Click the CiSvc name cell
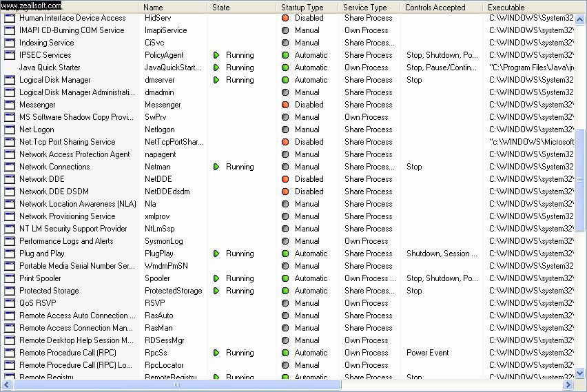 click(154, 43)
